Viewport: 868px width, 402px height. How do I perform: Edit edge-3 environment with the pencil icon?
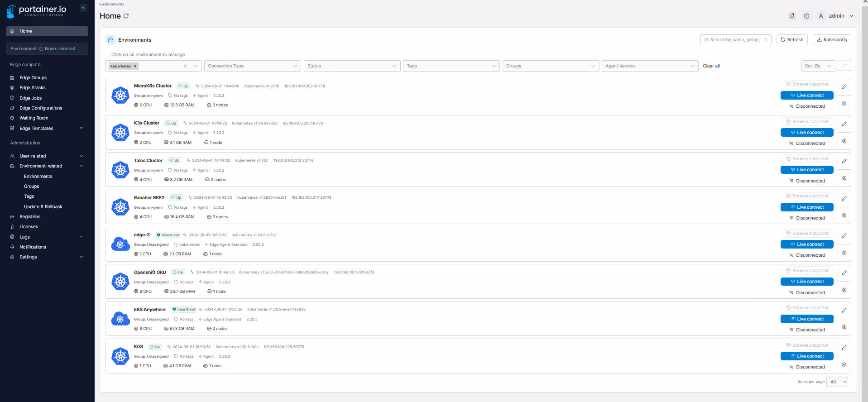(844, 236)
